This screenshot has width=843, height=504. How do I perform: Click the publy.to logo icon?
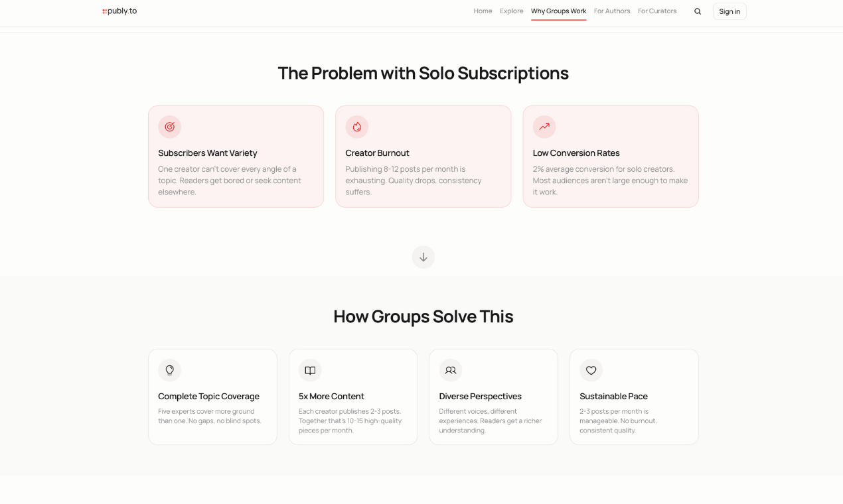coord(104,11)
